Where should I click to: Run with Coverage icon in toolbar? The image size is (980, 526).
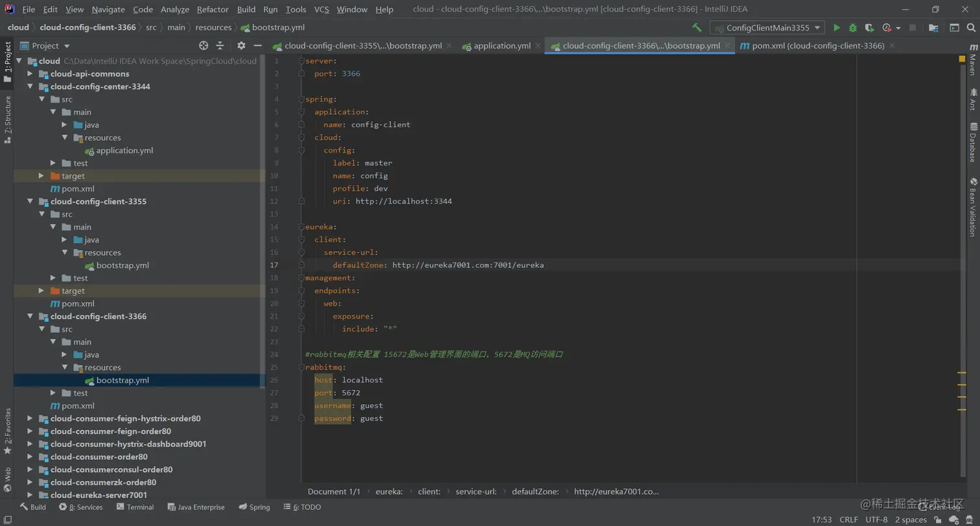869,28
